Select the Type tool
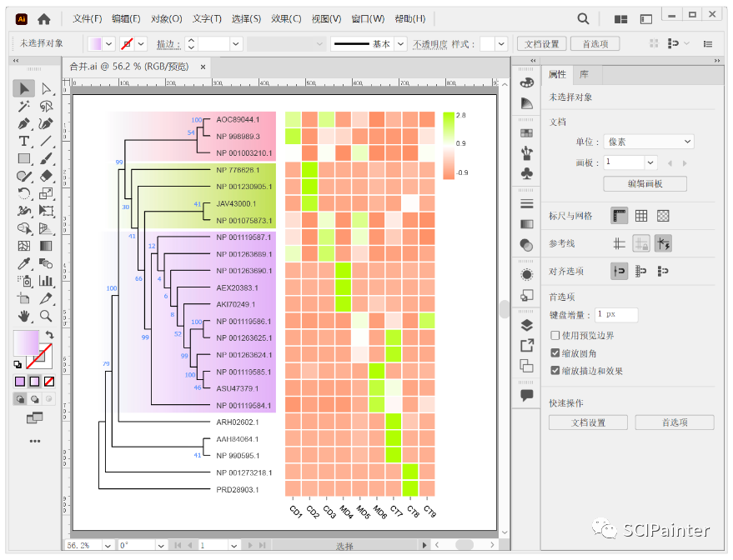This screenshot has width=733, height=560. pyautogui.click(x=24, y=141)
